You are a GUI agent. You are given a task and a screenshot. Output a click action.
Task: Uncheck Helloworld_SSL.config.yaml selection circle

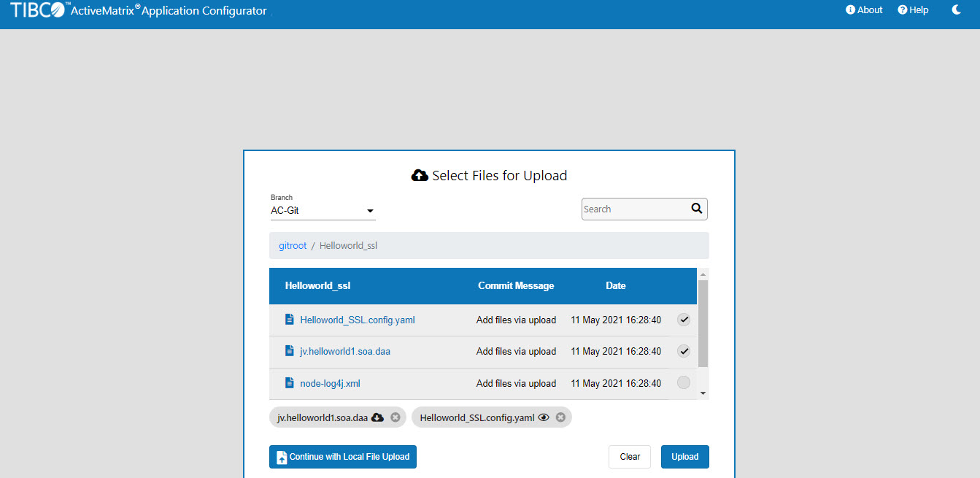[683, 320]
